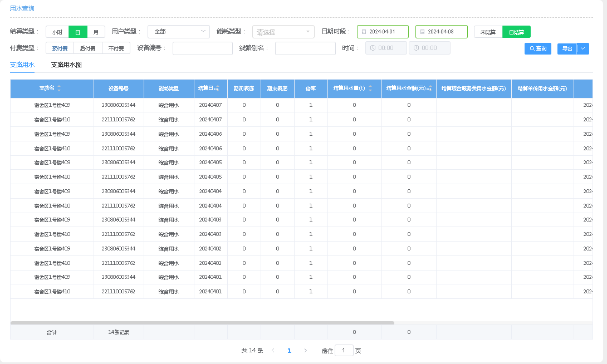The height and width of the screenshot is (364, 607).
Task: Go to previous page arrow
Action: coord(273,351)
